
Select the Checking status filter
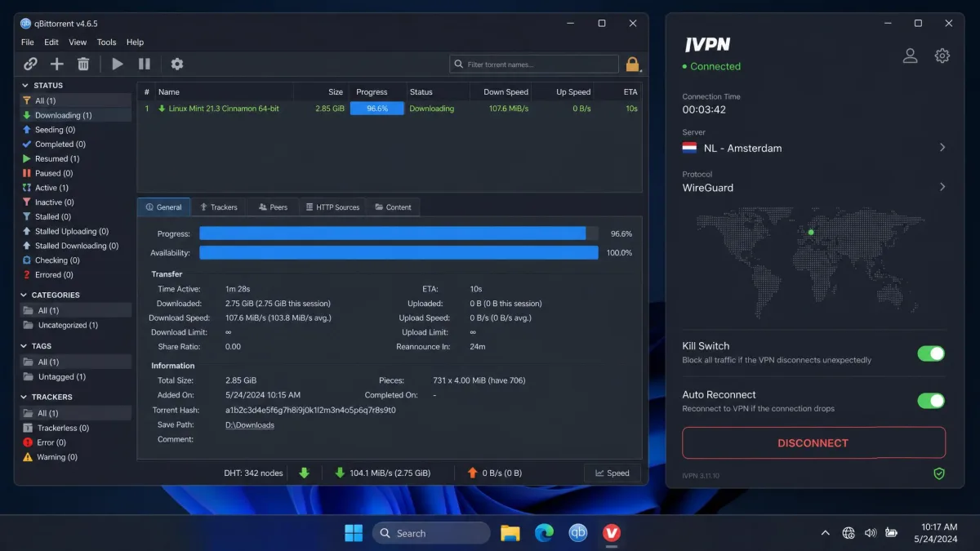click(x=76, y=260)
